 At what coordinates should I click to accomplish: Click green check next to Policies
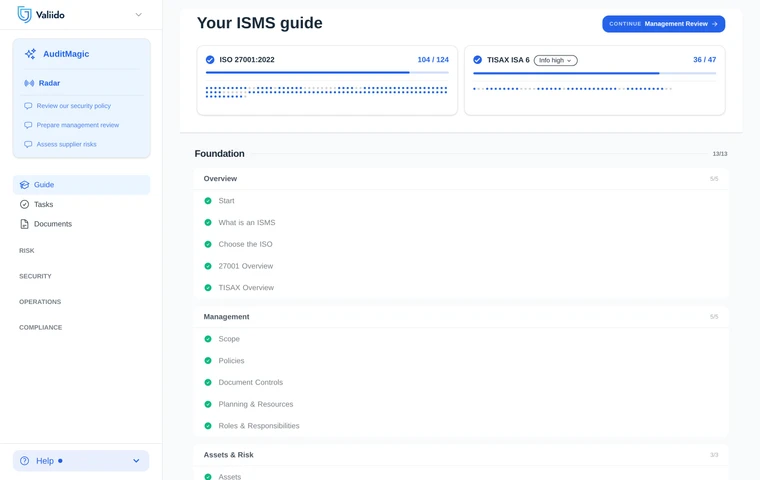pyautogui.click(x=208, y=360)
